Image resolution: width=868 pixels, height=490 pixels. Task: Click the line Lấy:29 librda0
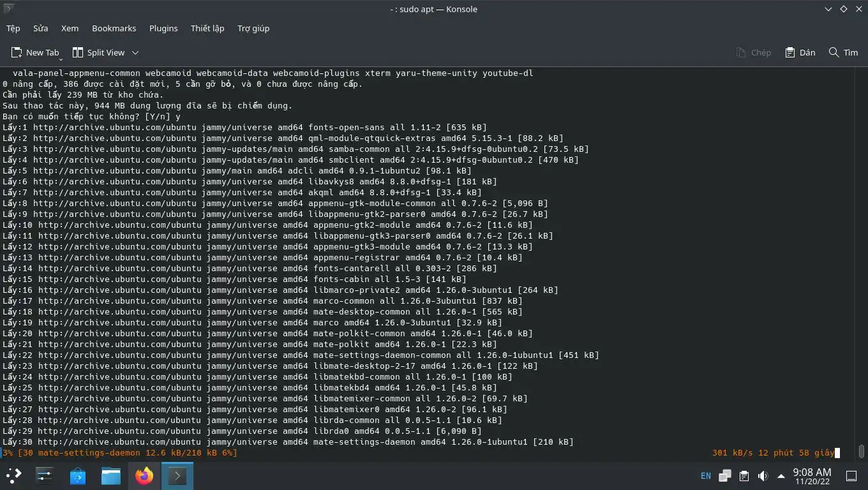pos(242,431)
